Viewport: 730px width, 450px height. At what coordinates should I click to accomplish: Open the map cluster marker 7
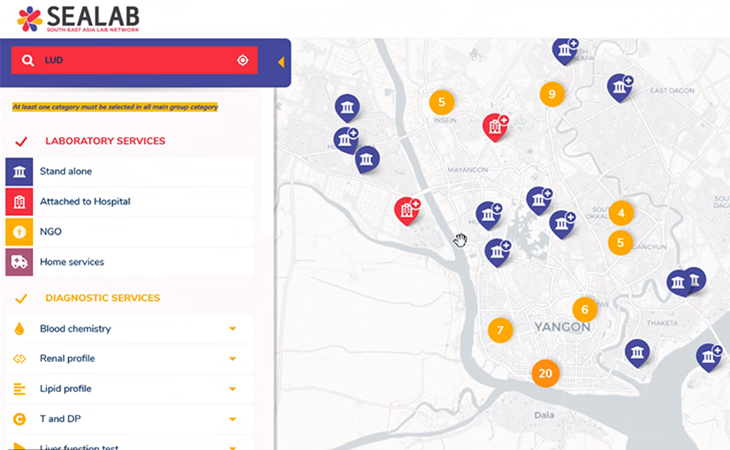coord(500,330)
